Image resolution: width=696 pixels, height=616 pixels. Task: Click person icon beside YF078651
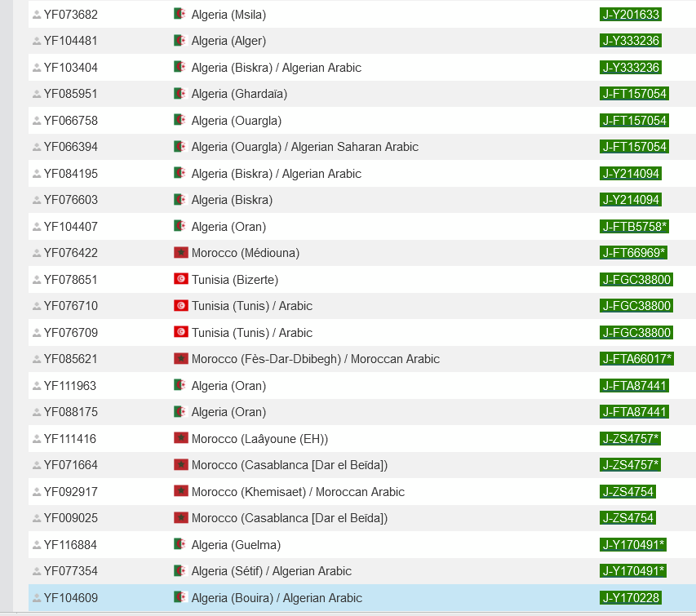(x=37, y=280)
